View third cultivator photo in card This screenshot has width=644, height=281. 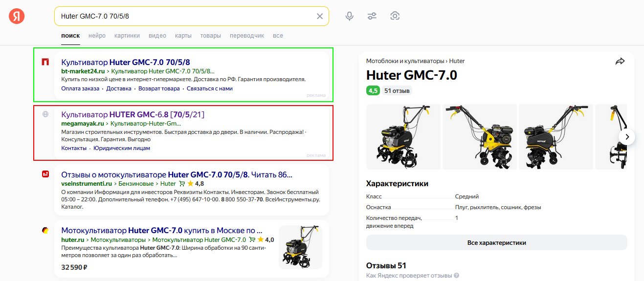[556, 136]
